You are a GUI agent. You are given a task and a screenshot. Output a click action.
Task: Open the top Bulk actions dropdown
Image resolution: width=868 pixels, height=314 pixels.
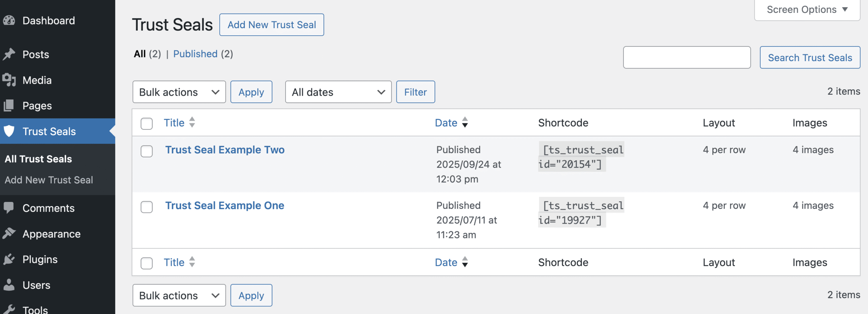(x=179, y=92)
